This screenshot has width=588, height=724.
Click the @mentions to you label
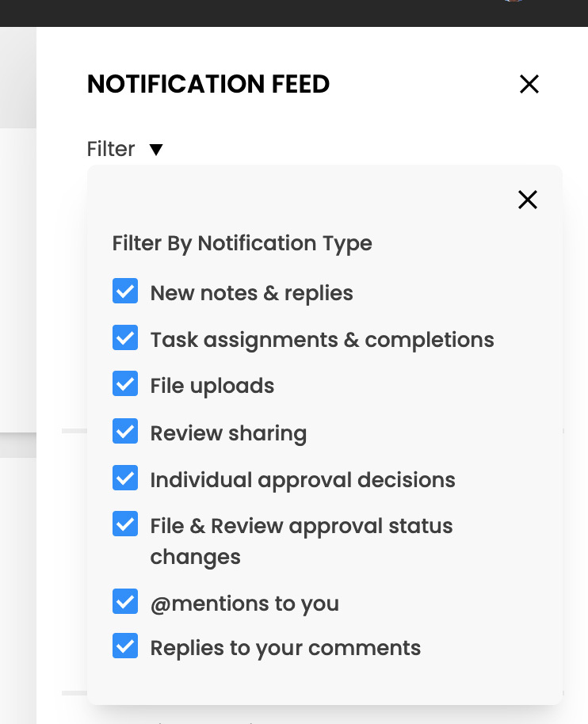(244, 604)
